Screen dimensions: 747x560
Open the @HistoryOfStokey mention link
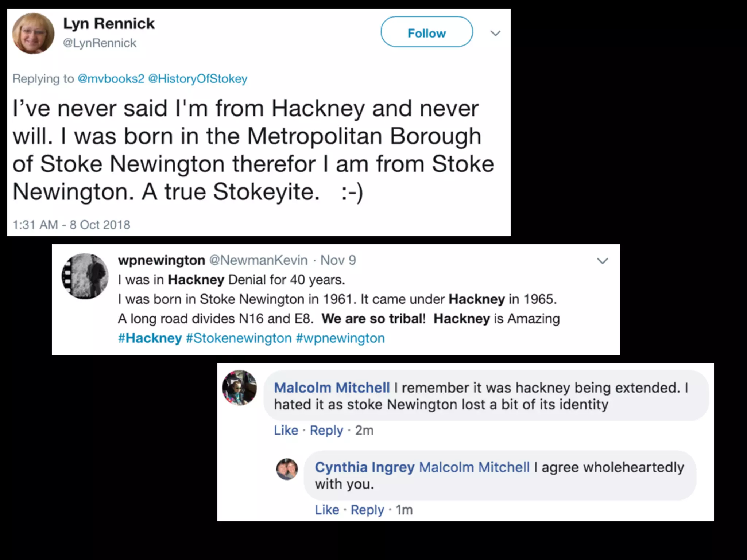coord(198,79)
